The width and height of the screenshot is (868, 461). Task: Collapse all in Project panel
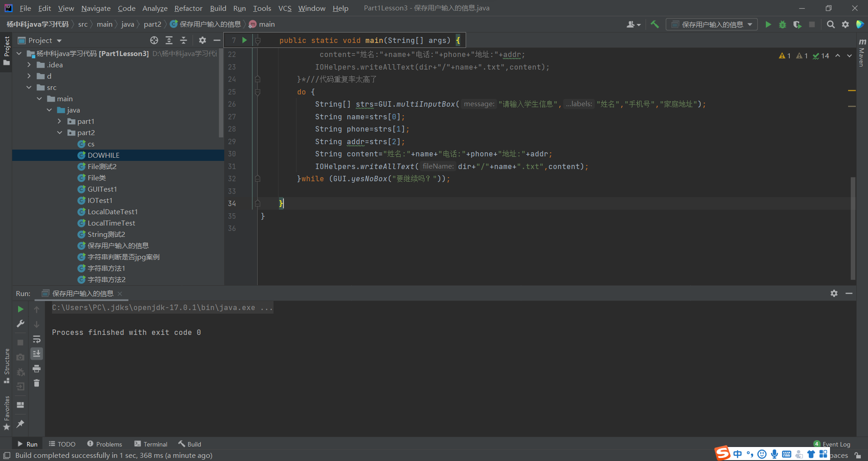coord(184,40)
